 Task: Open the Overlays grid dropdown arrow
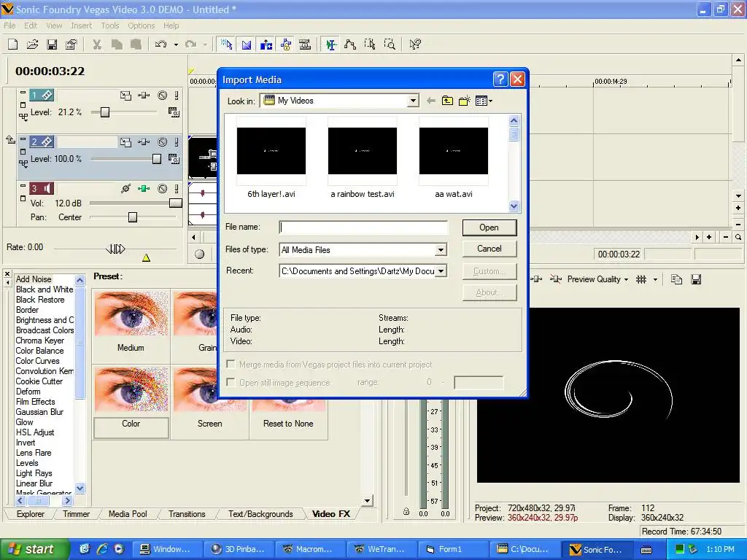pyautogui.click(x=655, y=279)
